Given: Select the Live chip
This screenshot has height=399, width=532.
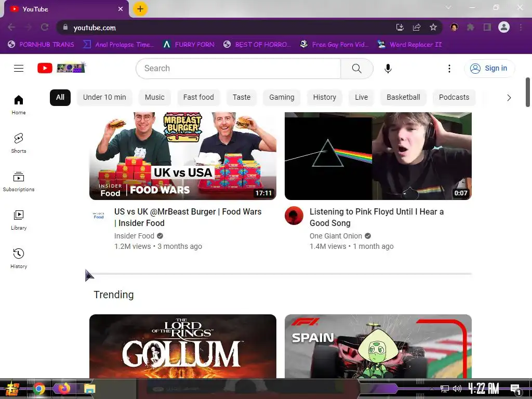Looking at the screenshot, I should [362, 98].
